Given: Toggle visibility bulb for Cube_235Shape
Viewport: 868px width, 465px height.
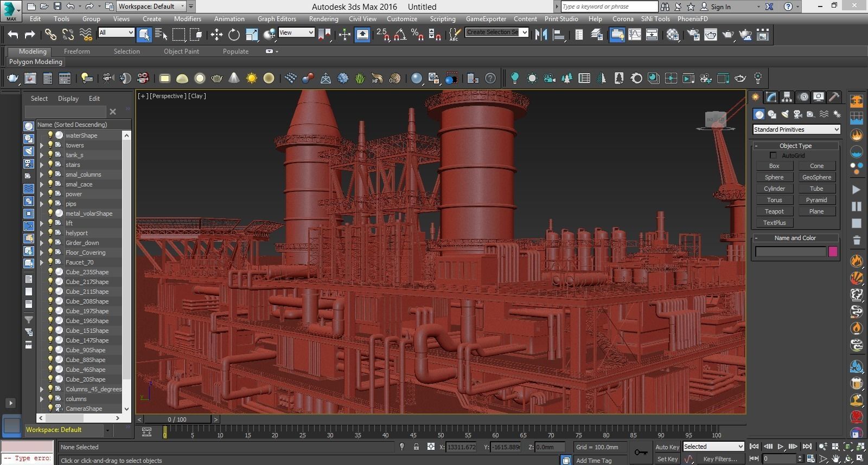Looking at the screenshot, I should tap(50, 272).
